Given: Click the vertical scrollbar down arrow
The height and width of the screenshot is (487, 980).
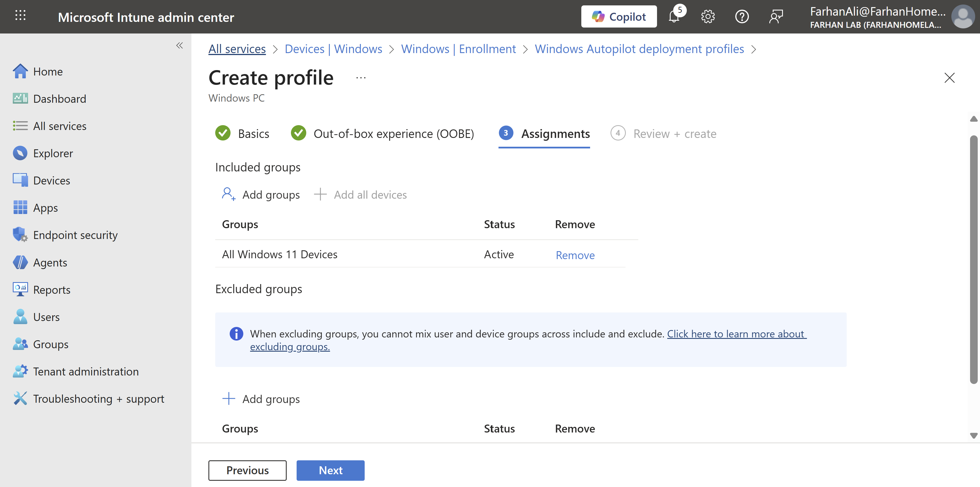Looking at the screenshot, I should [973, 435].
